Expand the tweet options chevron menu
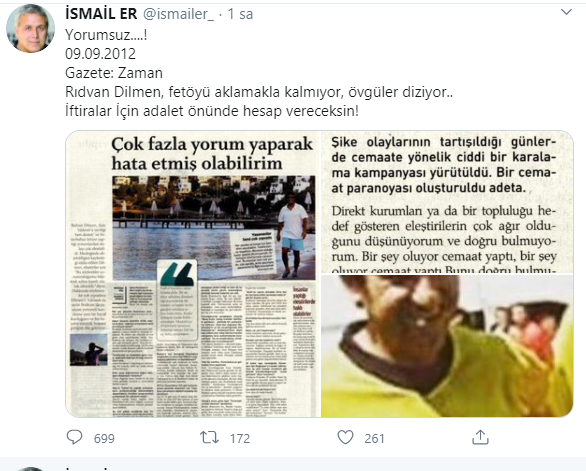The image size is (586, 471). [x=567, y=12]
